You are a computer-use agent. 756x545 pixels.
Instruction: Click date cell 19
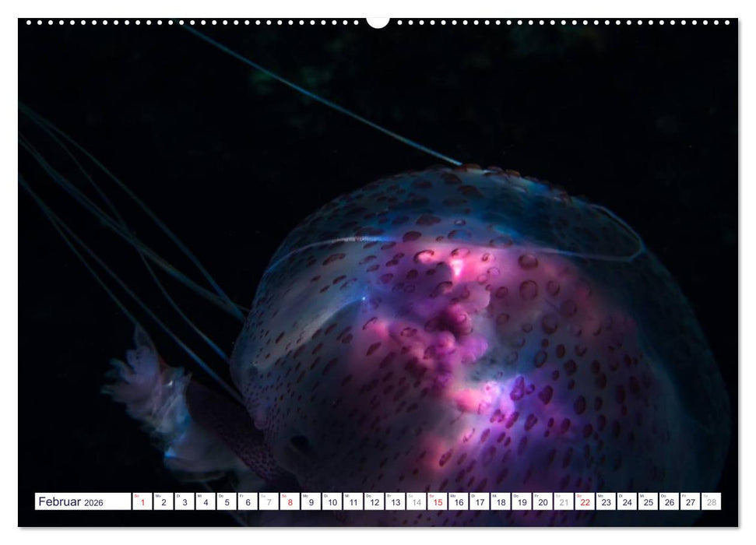[x=522, y=502]
